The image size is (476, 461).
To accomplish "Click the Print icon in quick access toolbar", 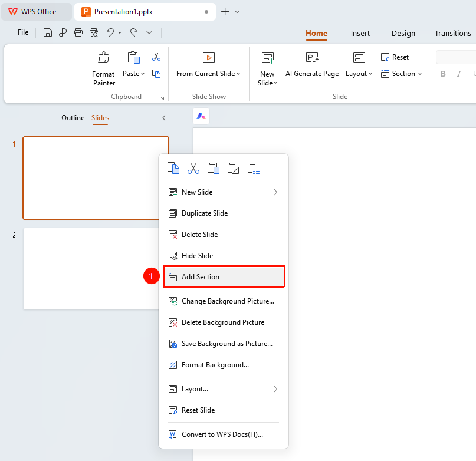I will pos(78,32).
